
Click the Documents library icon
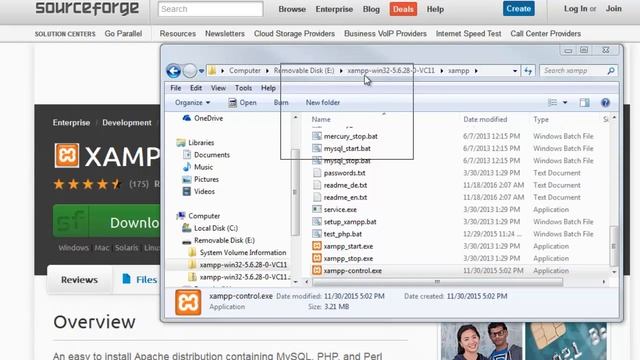tap(187, 155)
